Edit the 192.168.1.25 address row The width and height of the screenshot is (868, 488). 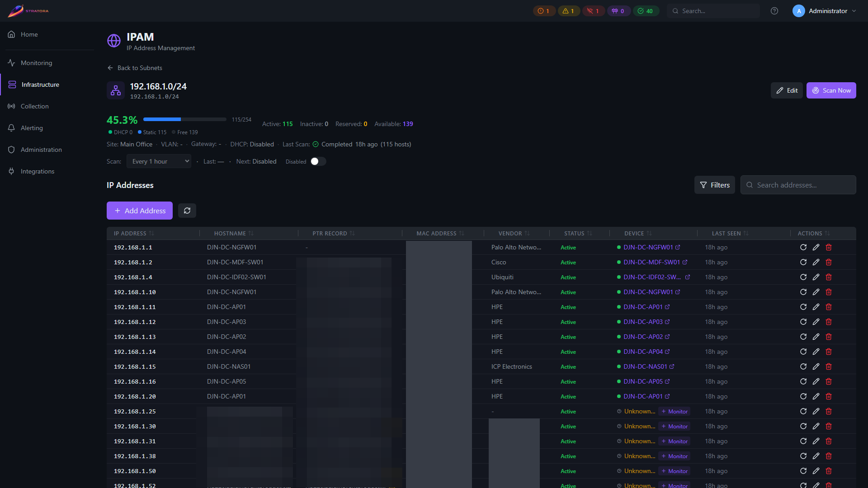coord(816,411)
